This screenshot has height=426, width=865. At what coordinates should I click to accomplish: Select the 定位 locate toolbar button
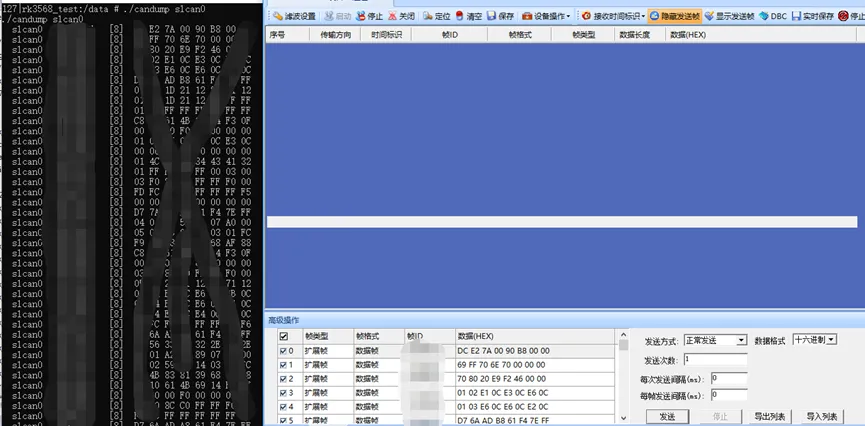(437, 16)
